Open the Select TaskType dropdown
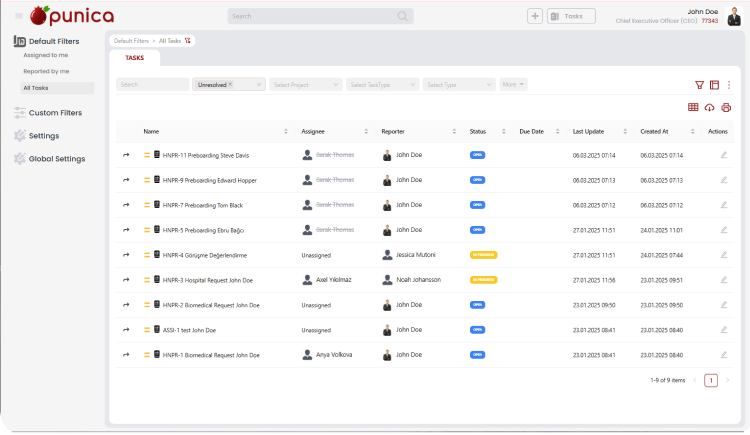Screen dimensions: 750x435 coord(383,85)
